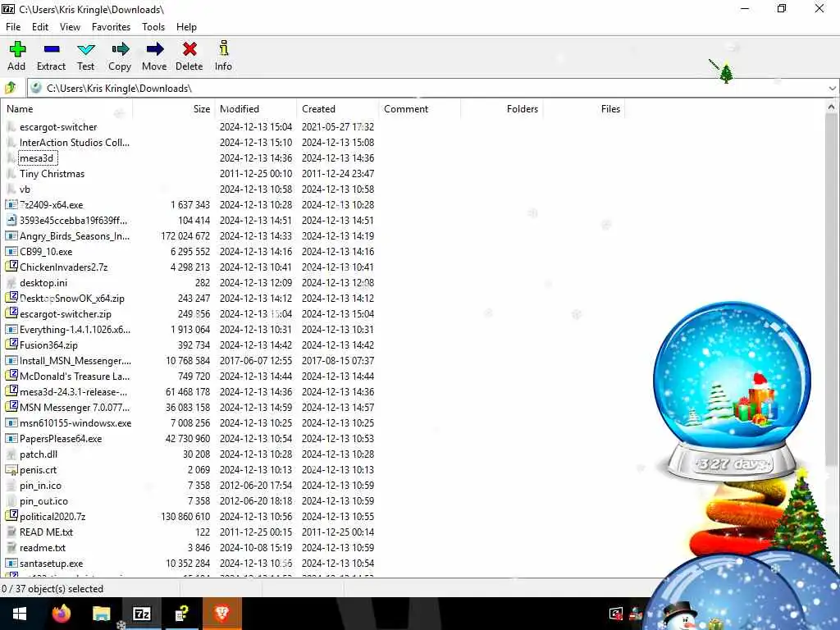This screenshot has width=840, height=630.
Task: Select the READ ME.txt file
Action: pos(46,532)
